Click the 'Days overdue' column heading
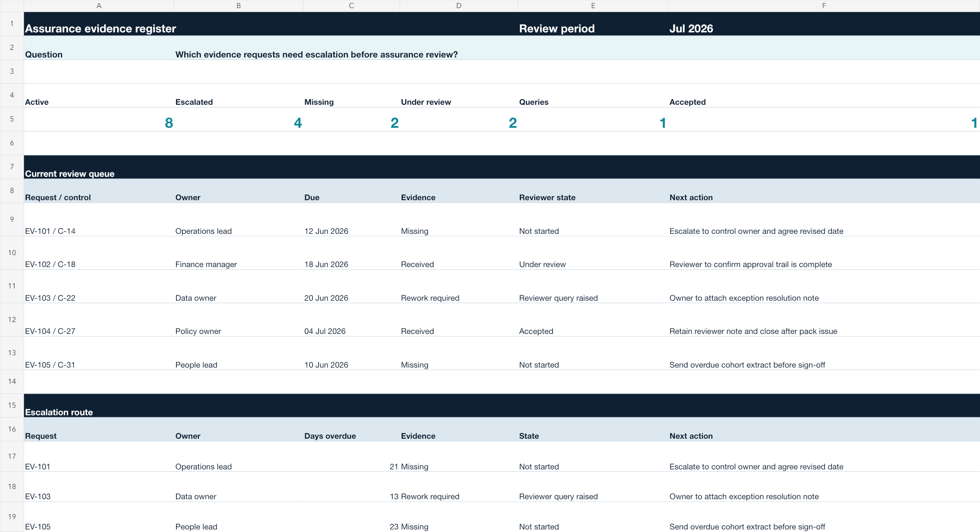This screenshot has height=532, width=980. 351,429
